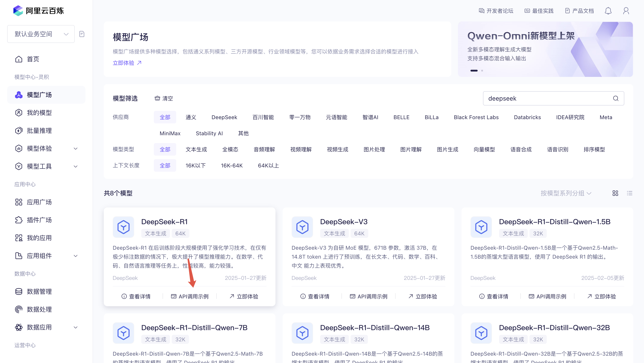
Task: Click the DeepSeek-V3 model cube icon
Action: (302, 227)
